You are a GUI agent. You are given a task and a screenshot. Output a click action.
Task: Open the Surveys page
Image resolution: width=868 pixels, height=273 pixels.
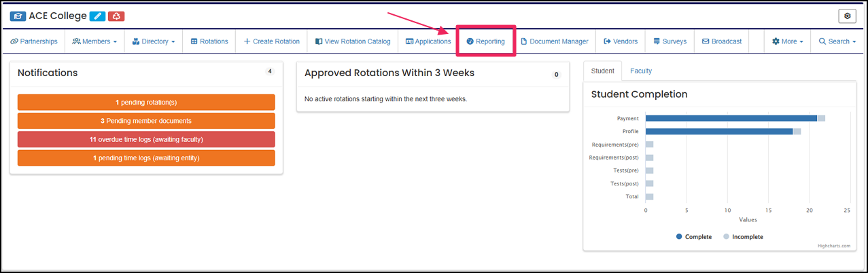[670, 41]
